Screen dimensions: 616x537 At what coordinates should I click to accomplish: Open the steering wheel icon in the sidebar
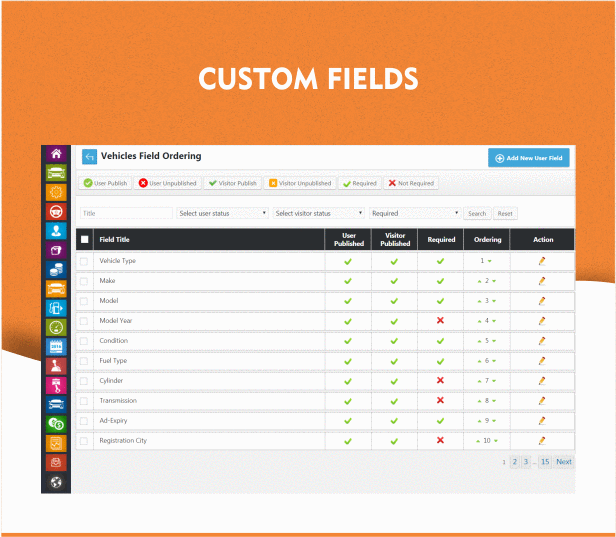coord(56,211)
